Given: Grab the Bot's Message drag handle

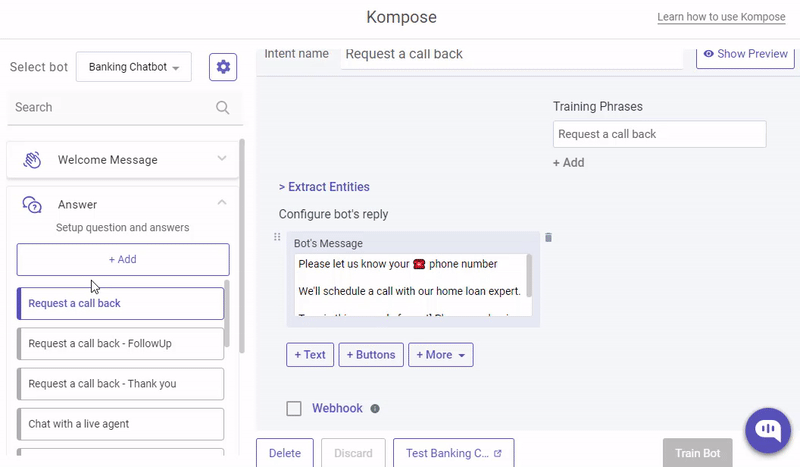Looking at the screenshot, I should tap(277, 237).
